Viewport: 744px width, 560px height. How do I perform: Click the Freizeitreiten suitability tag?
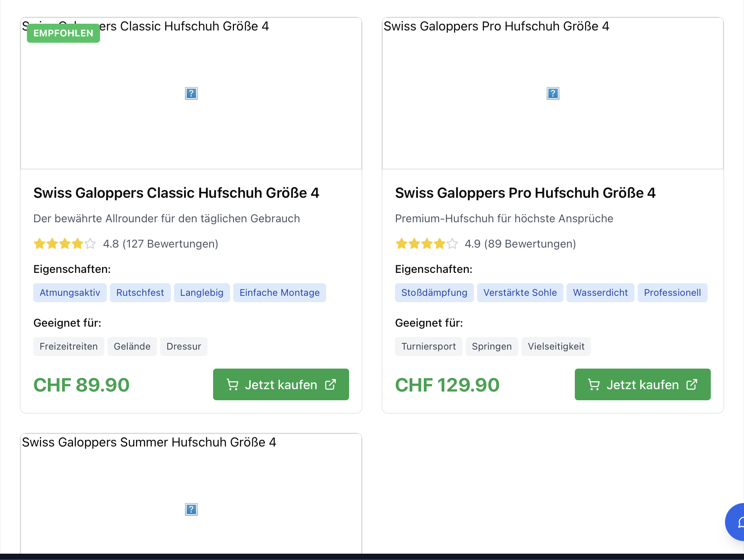click(x=69, y=346)
